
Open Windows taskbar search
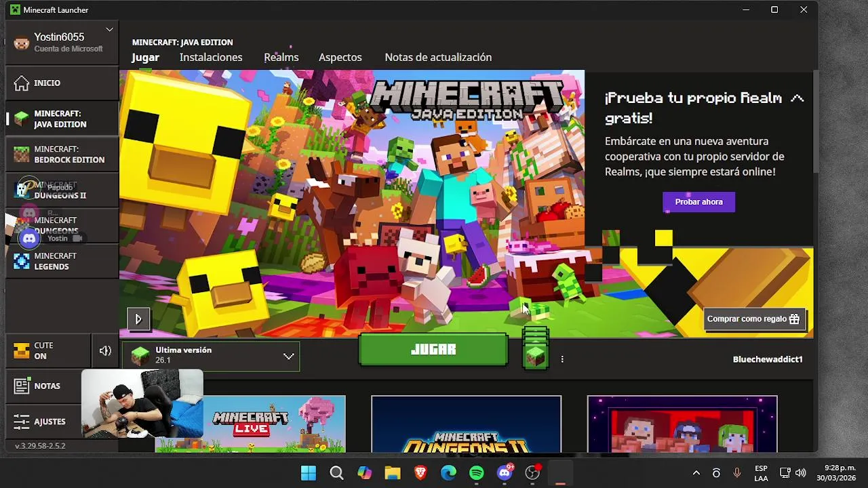tap(336, 473)
